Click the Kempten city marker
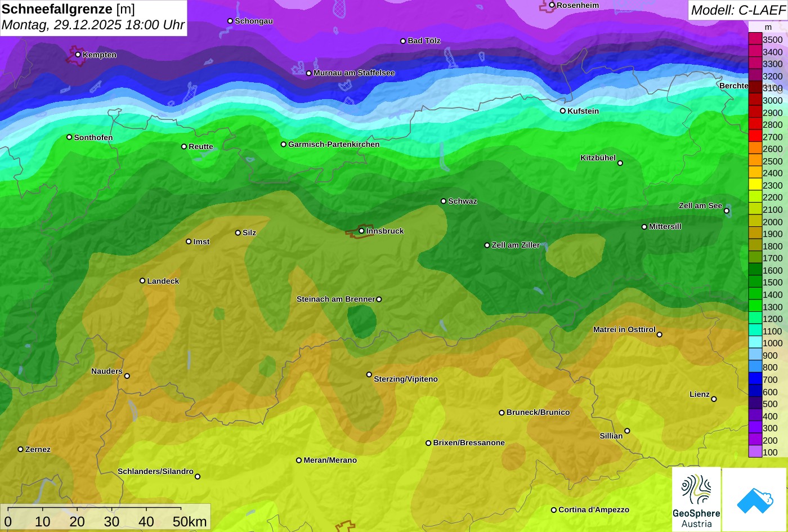The height and width of the screenshot is (532, 788). 78,55
